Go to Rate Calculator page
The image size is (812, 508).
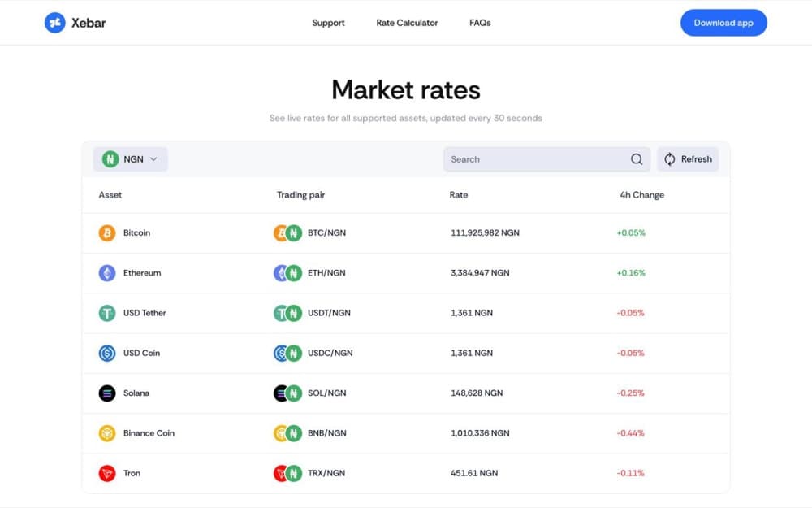click(x=407, y=23)
